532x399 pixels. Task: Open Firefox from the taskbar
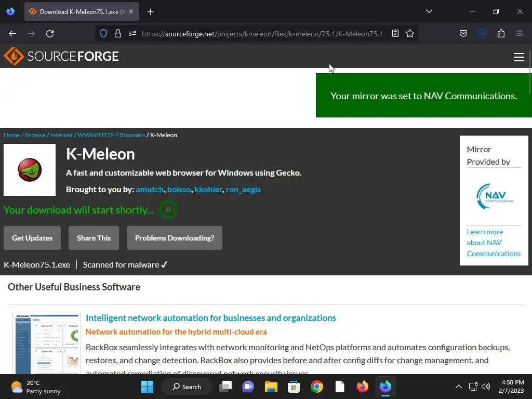362,387
